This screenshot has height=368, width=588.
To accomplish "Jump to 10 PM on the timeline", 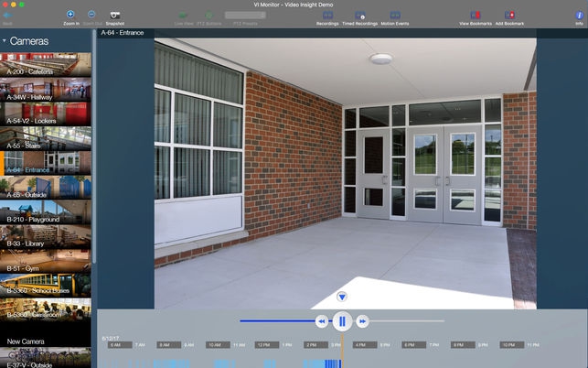I will [512, 345].
